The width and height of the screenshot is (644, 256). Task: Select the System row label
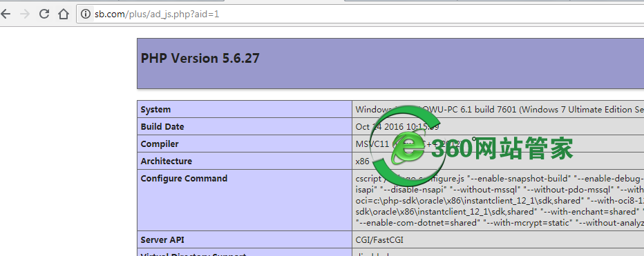tap(155, 110)
